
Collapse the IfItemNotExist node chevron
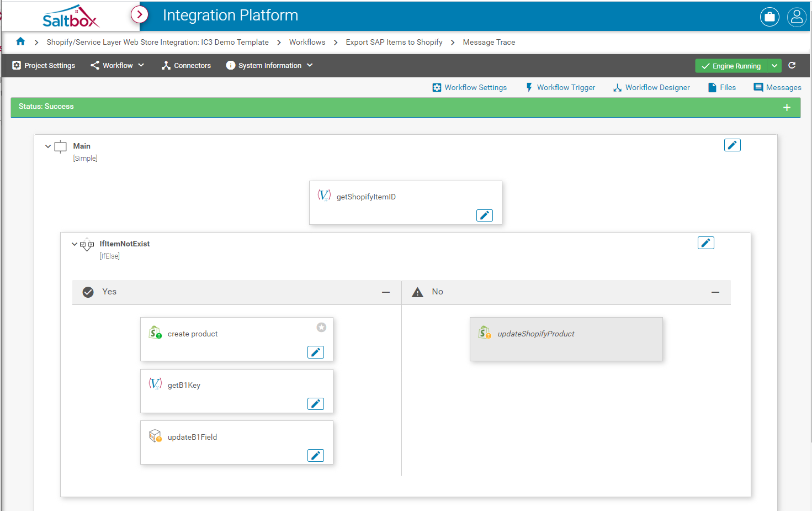(x=75, y=244)
